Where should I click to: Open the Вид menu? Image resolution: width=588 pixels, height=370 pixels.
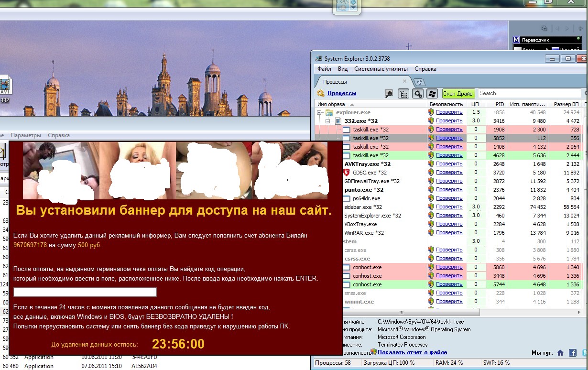coord(343,69)
